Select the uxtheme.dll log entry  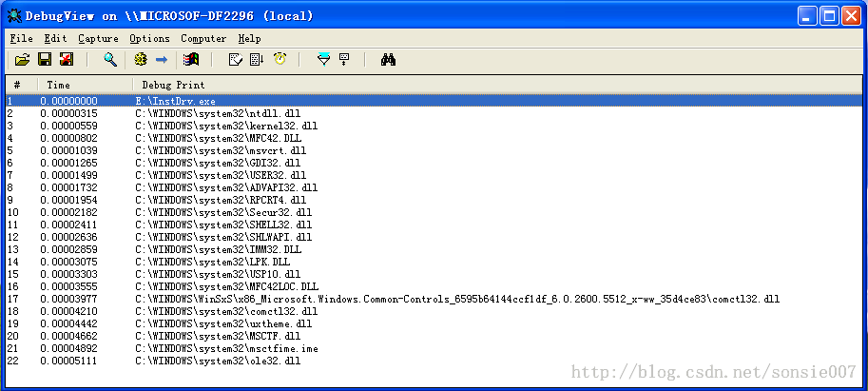coord(434,323)
